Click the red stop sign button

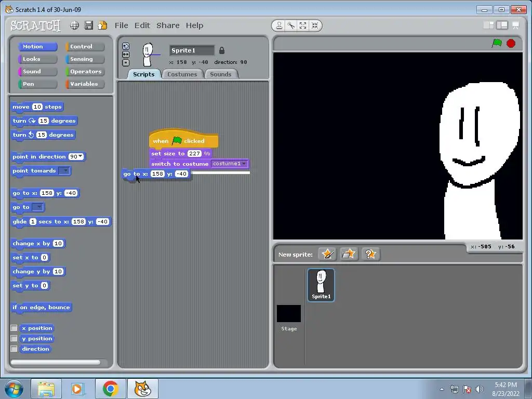[x=511, y=44]
